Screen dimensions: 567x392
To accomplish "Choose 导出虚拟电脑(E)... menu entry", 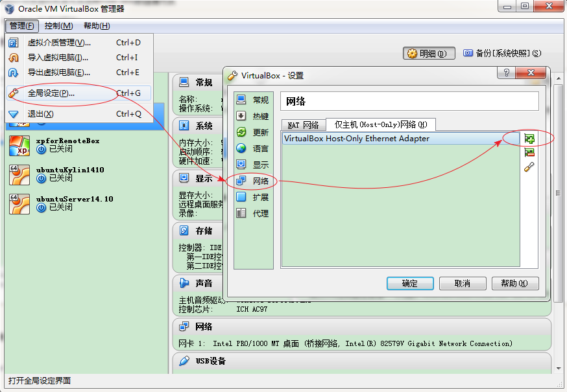I will [80, 73].
